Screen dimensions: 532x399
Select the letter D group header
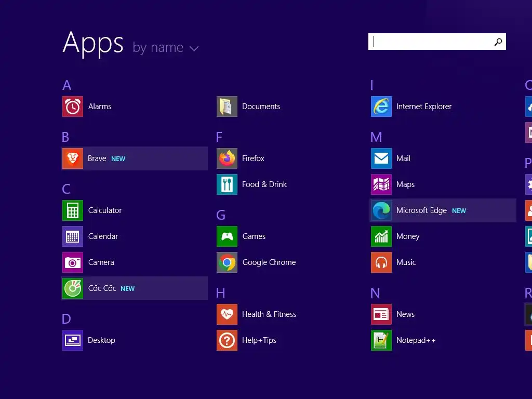(x=66, y=319)
